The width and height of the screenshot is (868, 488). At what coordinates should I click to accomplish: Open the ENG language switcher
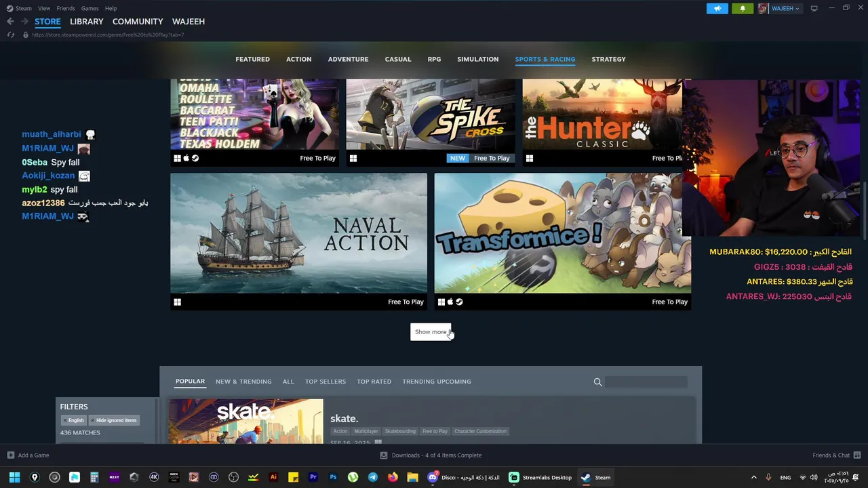(x=785, y=477)
